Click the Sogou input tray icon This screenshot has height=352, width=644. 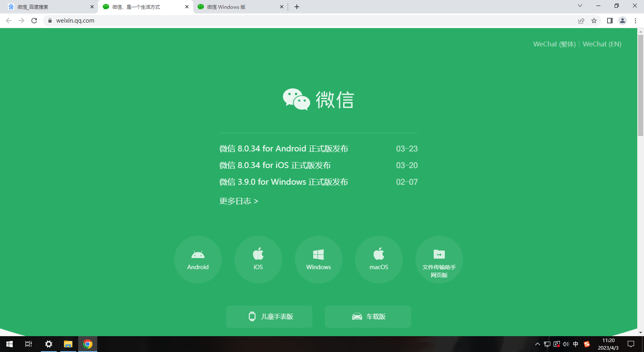point(587,344)
